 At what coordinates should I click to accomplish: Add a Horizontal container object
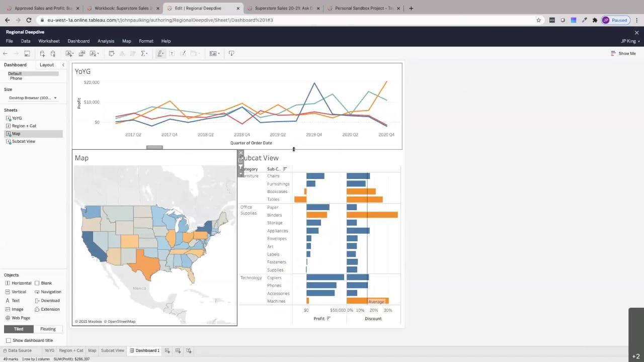[18, 283]
